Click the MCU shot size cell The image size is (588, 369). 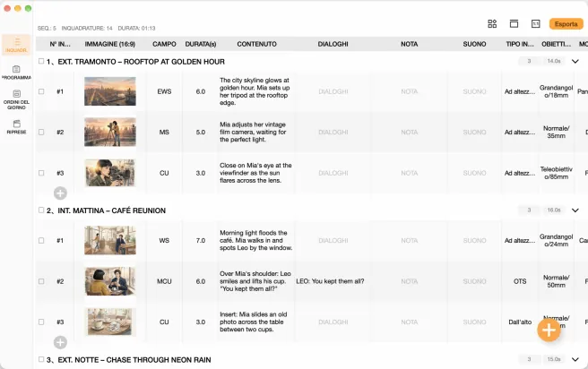(164, 281)
